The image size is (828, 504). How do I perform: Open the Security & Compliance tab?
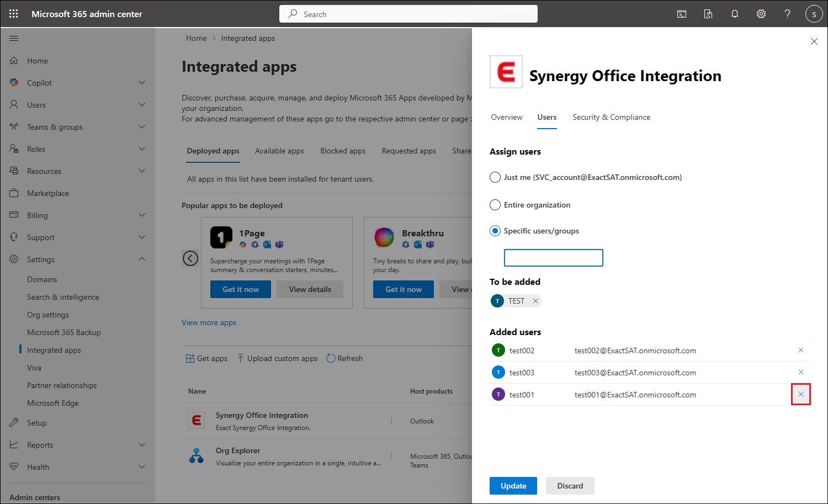pos(611,117)
